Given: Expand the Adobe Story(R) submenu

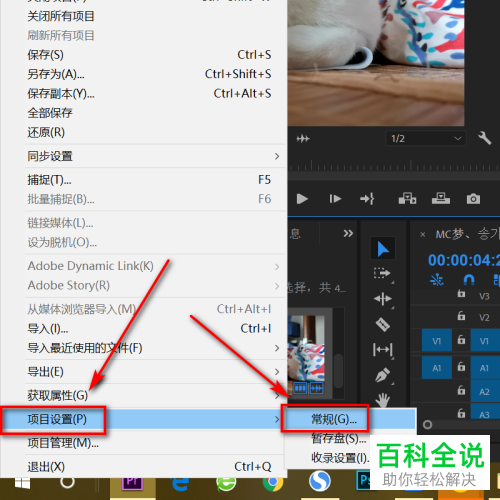Looking at the screenshot, I should (x=156, y=285).
